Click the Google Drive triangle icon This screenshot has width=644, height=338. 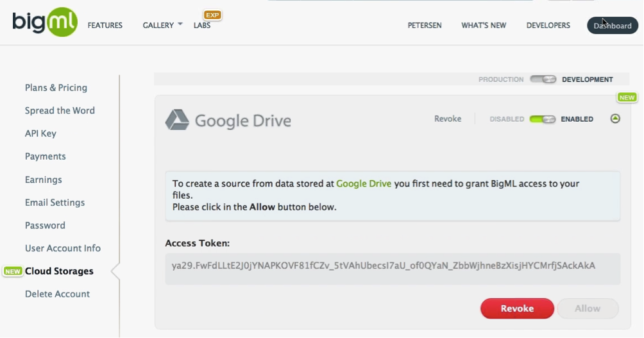click(177, 120)
